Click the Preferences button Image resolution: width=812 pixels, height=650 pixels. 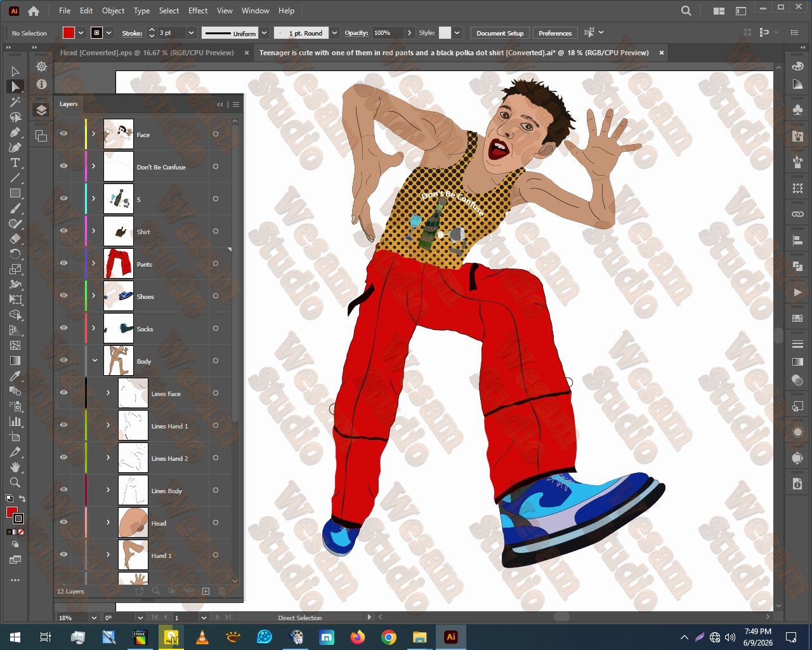pyautogui.click(x=555, y=33)
